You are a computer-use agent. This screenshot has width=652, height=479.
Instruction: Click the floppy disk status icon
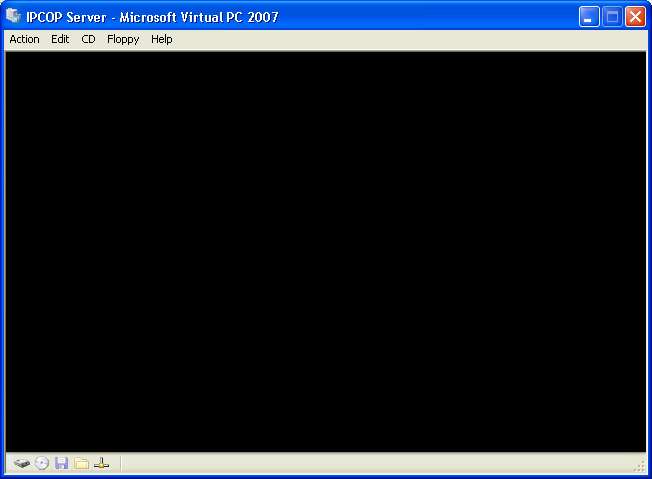pos(62,463)
